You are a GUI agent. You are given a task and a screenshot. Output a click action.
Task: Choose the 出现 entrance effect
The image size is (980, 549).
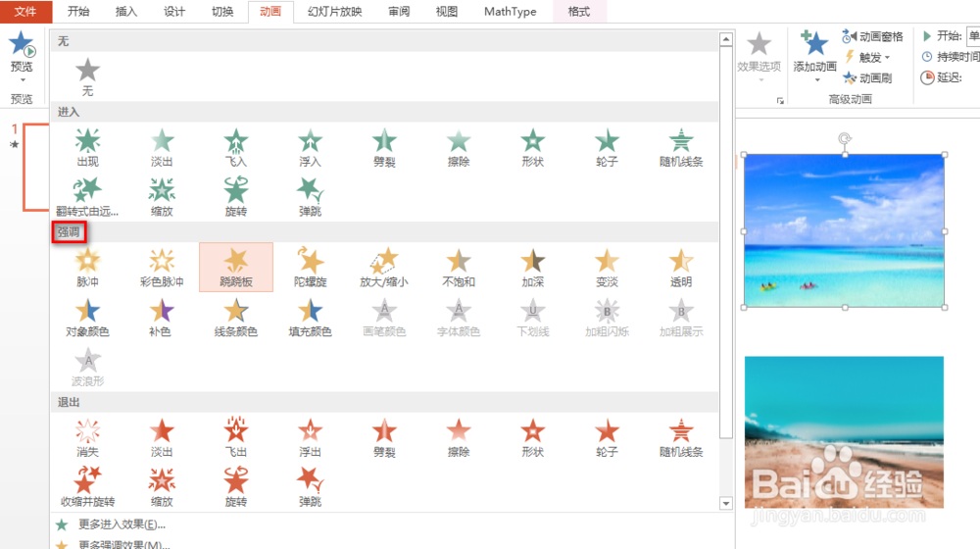[87, 148]
